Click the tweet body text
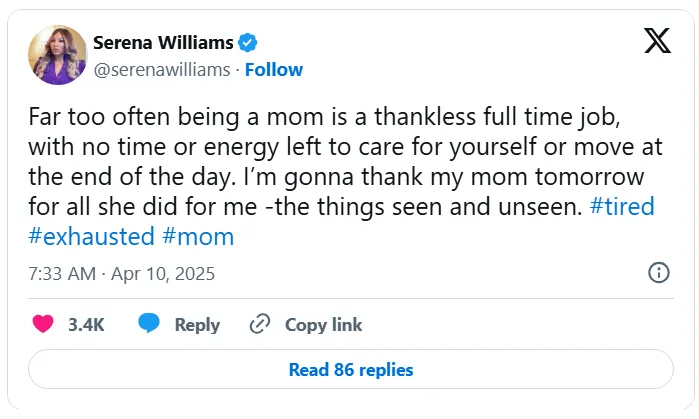 point(345,177)
